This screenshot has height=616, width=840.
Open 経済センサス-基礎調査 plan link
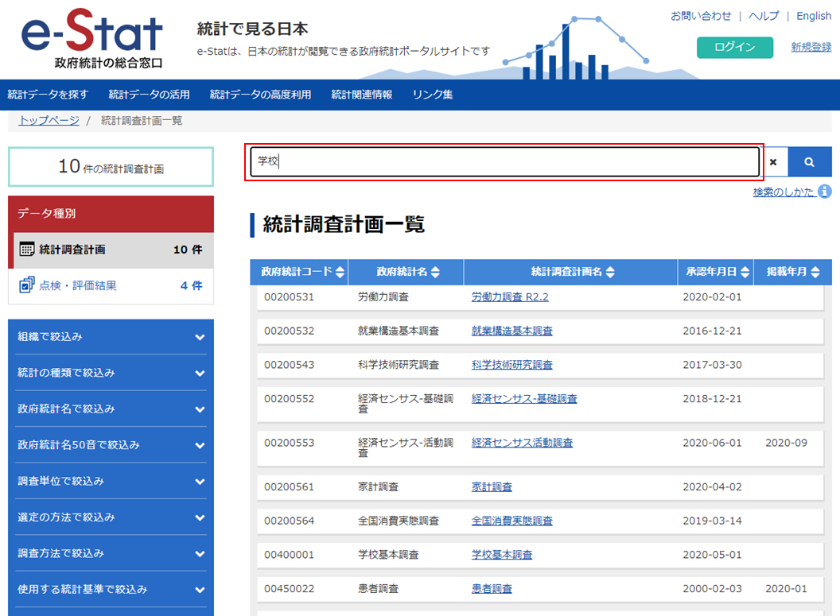524,399
